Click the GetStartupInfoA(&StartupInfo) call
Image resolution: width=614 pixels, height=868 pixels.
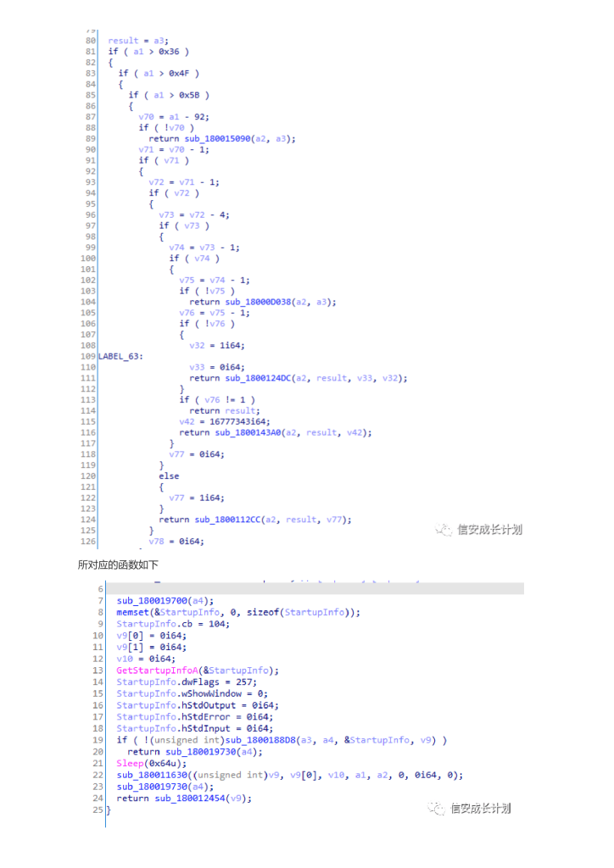tap(198, 670)
